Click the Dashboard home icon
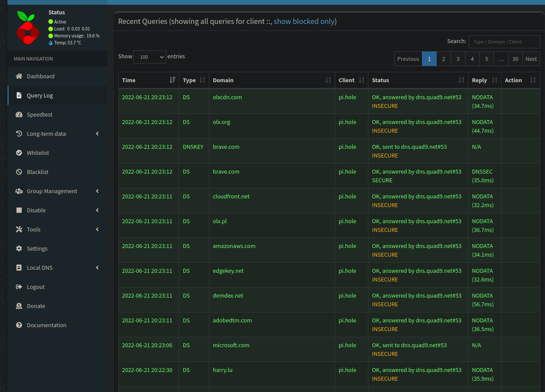The width and height of the screenshot is (545, 392). click(x=19, y=76)
